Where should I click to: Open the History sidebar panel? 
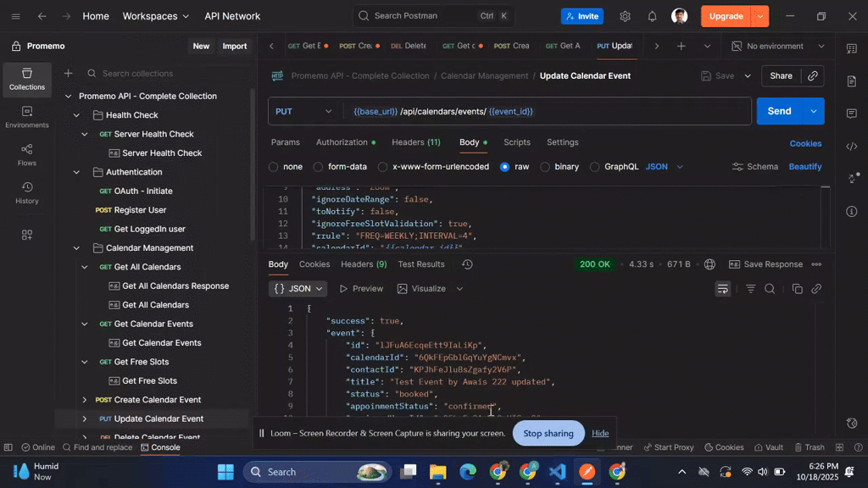point(26,193)
